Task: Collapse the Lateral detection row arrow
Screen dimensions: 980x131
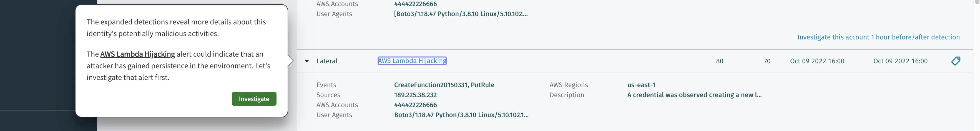Action: click(x=306, y=61)
